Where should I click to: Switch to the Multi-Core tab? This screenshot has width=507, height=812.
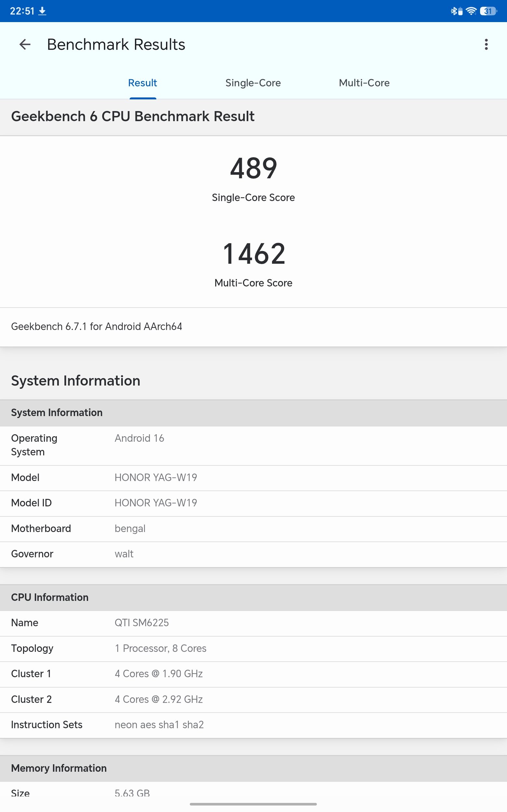(x=364, y=83)
